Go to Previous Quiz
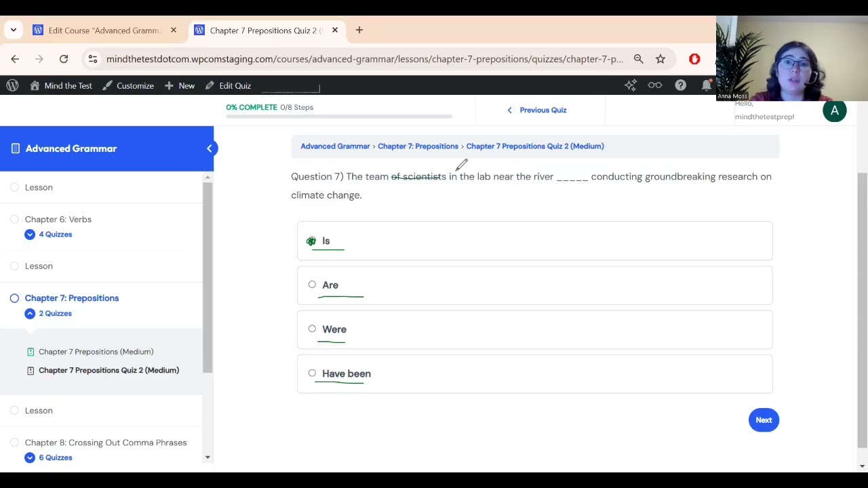 [x=537, y=110]
